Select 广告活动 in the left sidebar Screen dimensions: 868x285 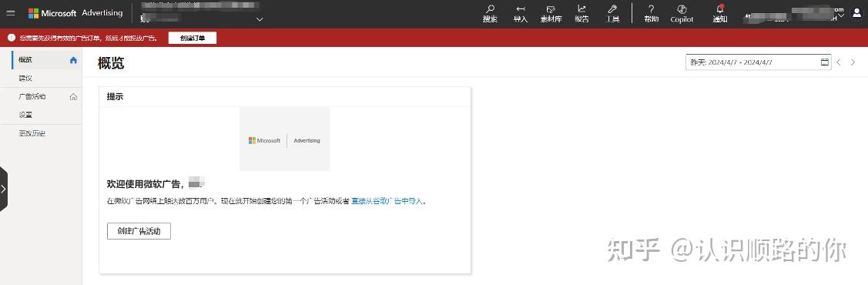click(32, 96)
